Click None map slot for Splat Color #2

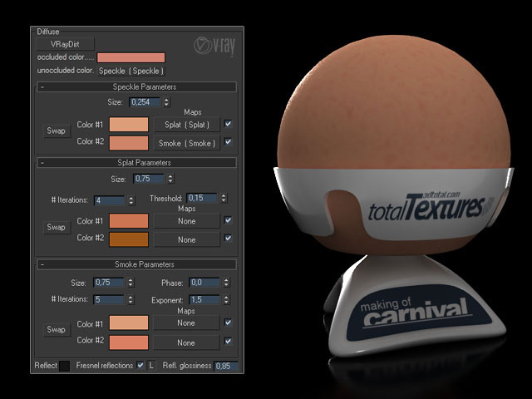pyautogui.click(x=187, y=239)
